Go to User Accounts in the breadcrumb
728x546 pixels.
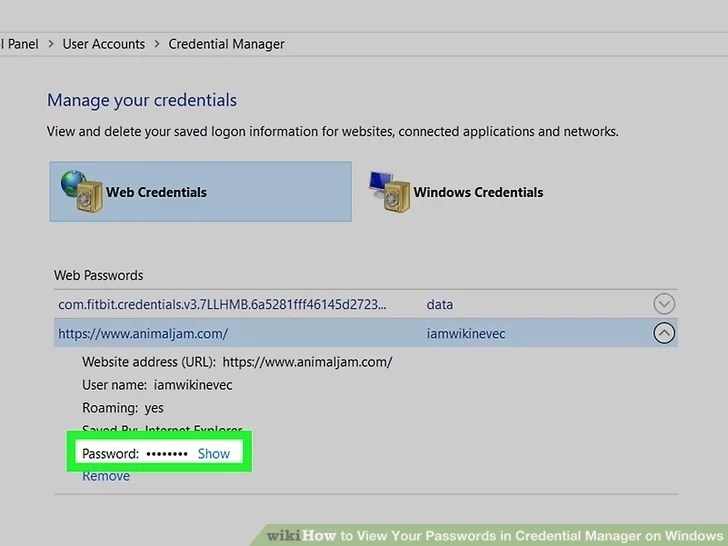click(104, 44)
